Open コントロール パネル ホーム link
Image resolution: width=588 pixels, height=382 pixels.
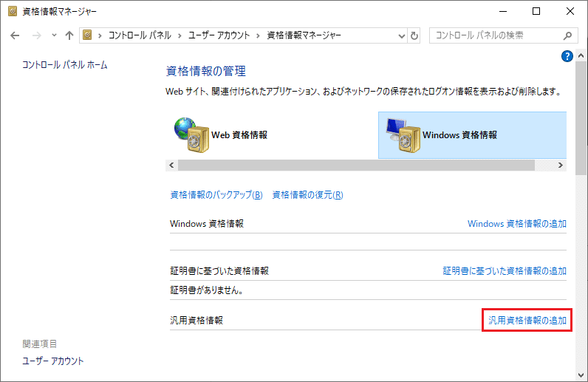pyautogui.click(x=64, y=65)
